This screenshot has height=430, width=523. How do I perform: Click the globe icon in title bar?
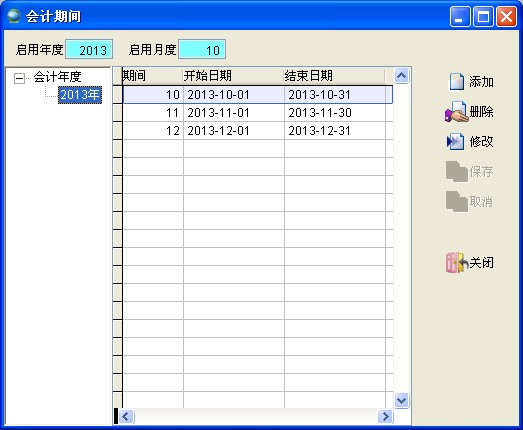pos(14,16)
